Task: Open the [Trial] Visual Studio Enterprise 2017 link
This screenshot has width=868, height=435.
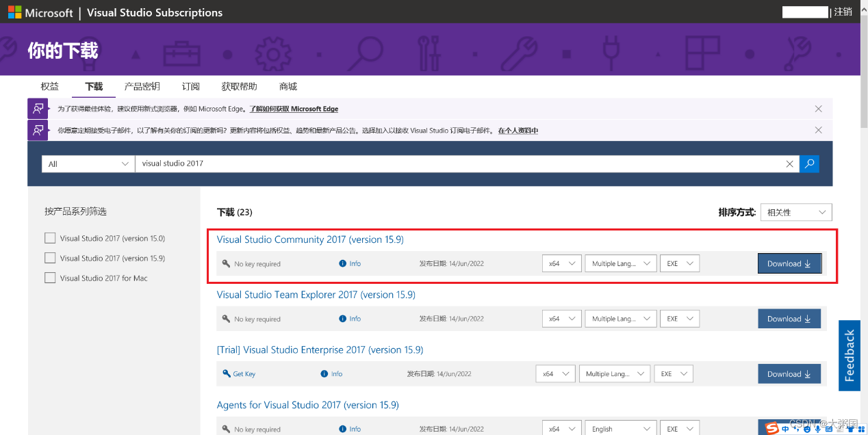Action: pos(320,350)
